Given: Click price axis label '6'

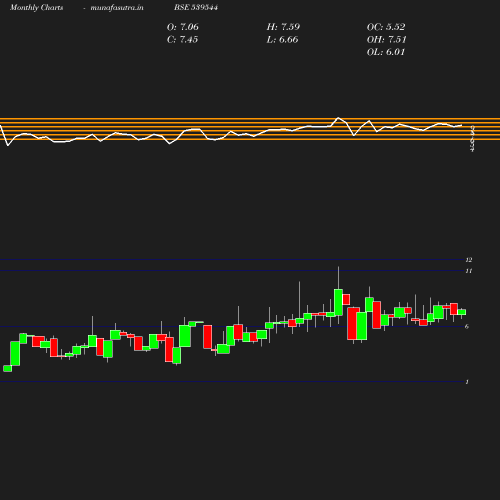Looking at the screenshot, I should (x=467, y=327).
